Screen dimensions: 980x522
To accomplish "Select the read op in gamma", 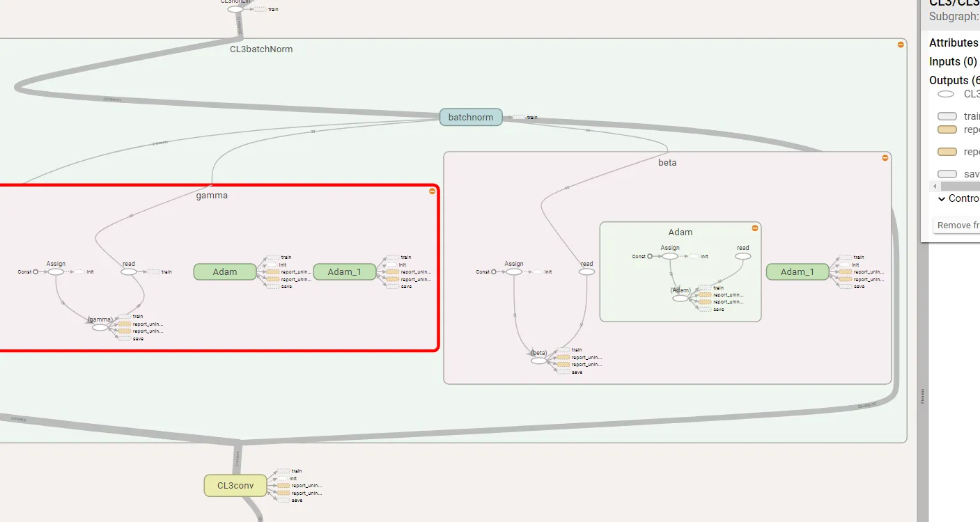I will [x=129, y=272].
